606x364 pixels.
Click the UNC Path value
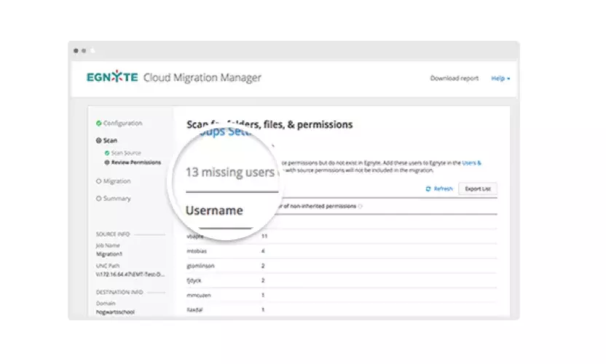click(x=130, y=274)
